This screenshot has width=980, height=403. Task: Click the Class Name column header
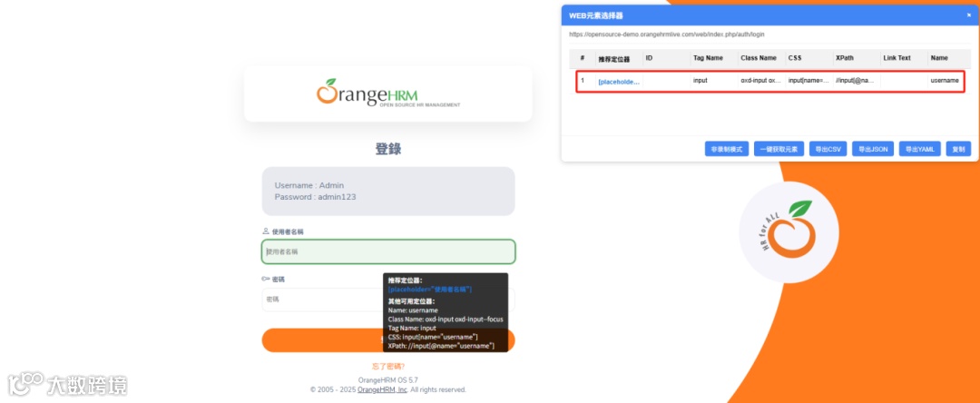click(758, 57)
